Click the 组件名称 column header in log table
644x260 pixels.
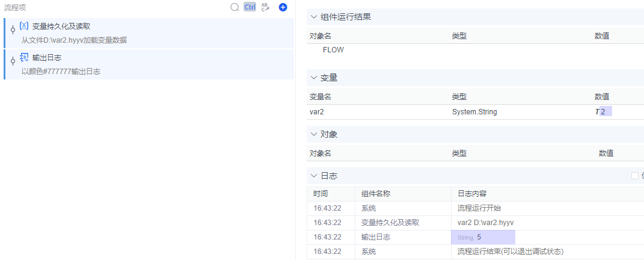(x=375, y=194)
